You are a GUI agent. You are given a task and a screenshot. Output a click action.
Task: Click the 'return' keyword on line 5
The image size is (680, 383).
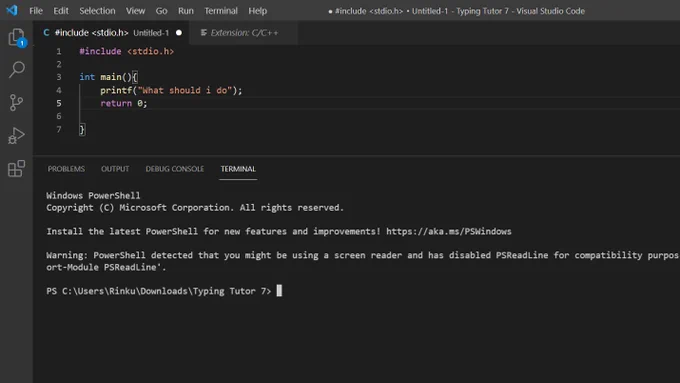pos(116,103)
